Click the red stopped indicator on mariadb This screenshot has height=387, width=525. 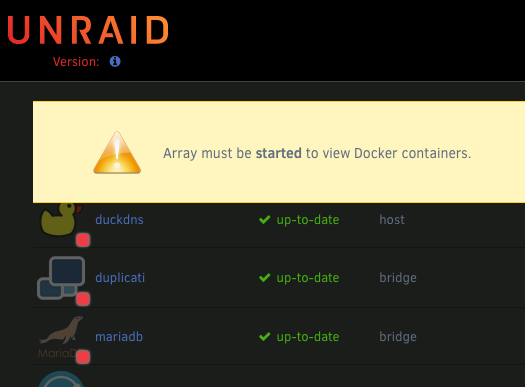[83, 357]
